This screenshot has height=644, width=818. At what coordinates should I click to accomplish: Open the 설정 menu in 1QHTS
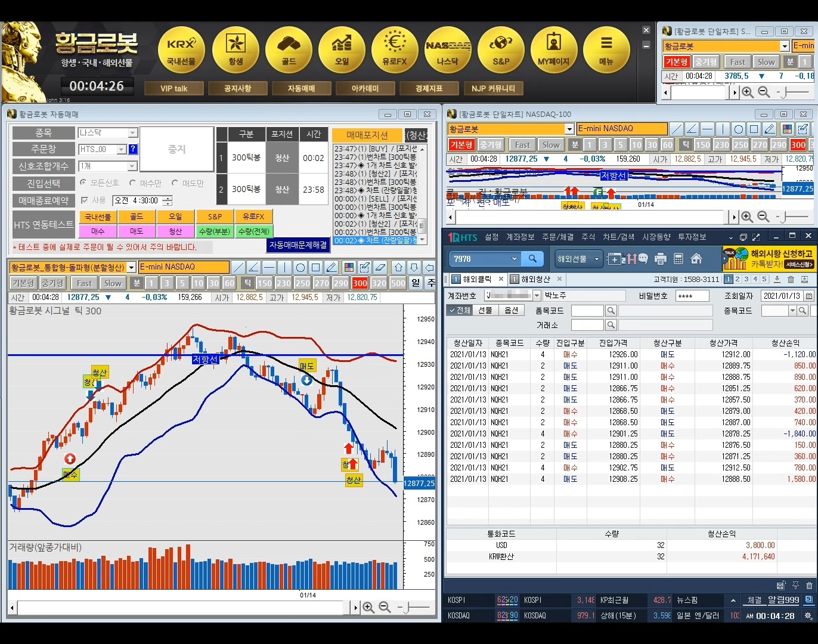[x=491, y=237]
